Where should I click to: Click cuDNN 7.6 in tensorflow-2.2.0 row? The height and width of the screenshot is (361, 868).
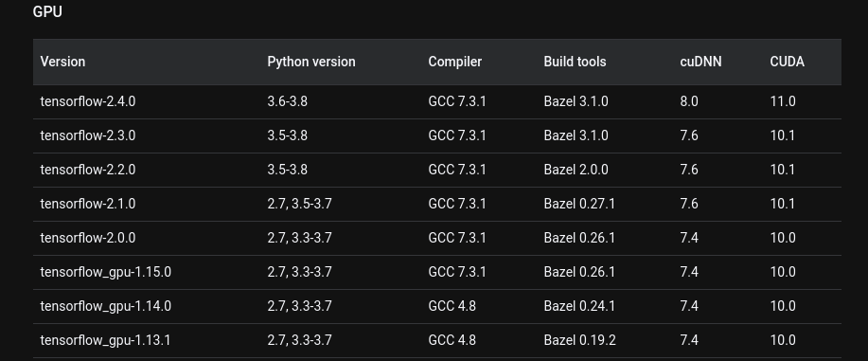point(689,170)
